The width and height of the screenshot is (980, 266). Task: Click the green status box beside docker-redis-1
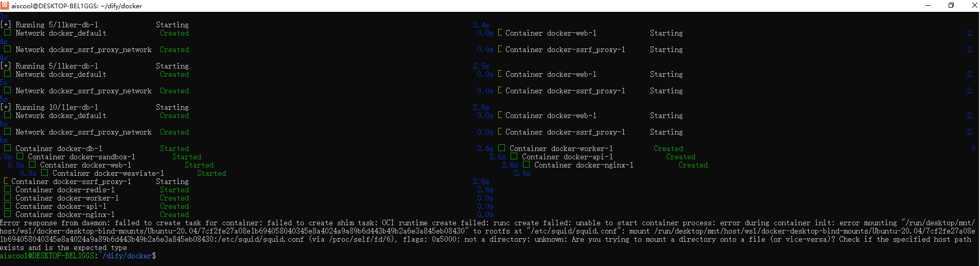pyautogui.click(x=7, y=190)
